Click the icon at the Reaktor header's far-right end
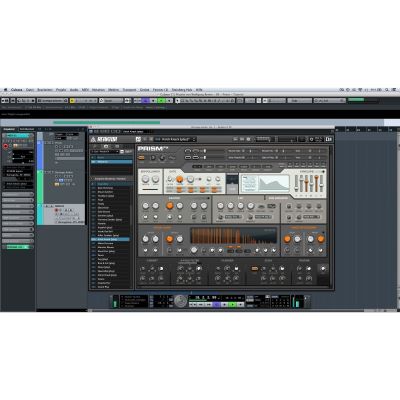The height and width of the screenshot is (400, 400). click(329, 139)
